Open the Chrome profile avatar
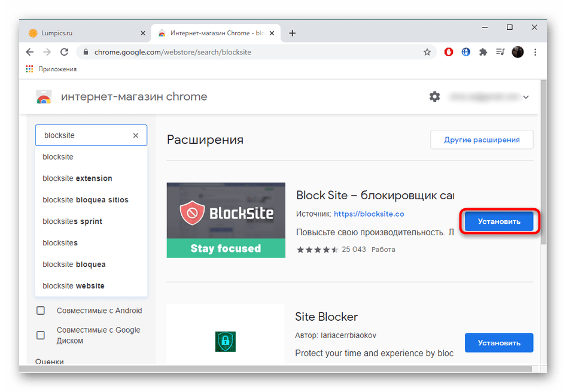 [x=518, y=52]
